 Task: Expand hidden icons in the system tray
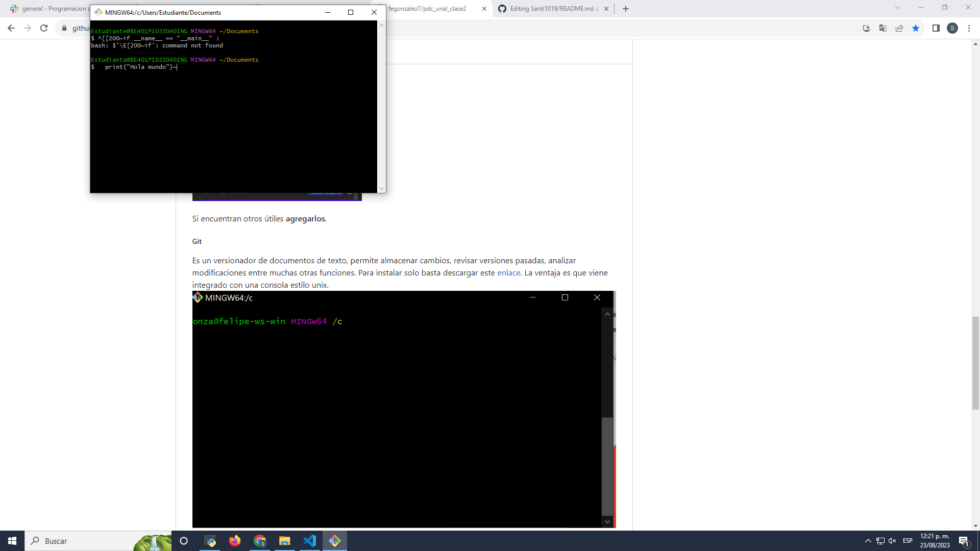point(868,541)
